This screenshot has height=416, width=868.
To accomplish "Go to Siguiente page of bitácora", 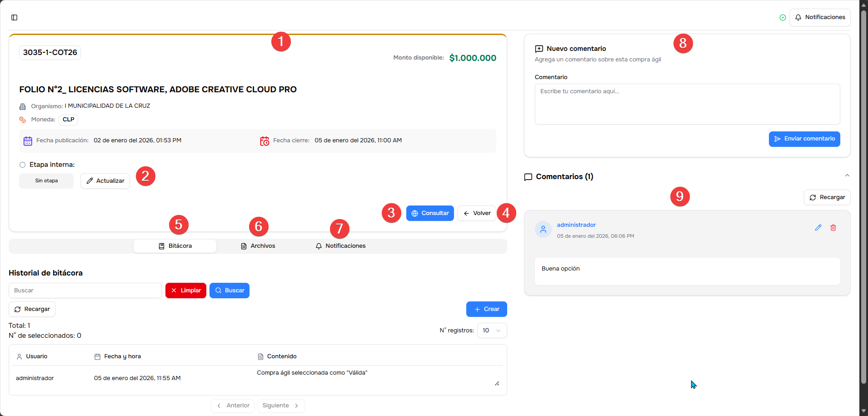I will click(280, 406).
